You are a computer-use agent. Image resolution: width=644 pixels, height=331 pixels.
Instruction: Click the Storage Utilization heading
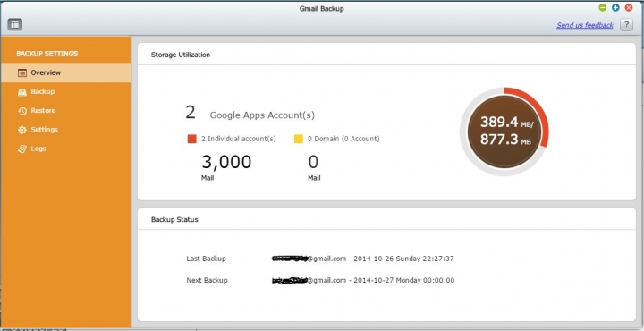[181, 55]
